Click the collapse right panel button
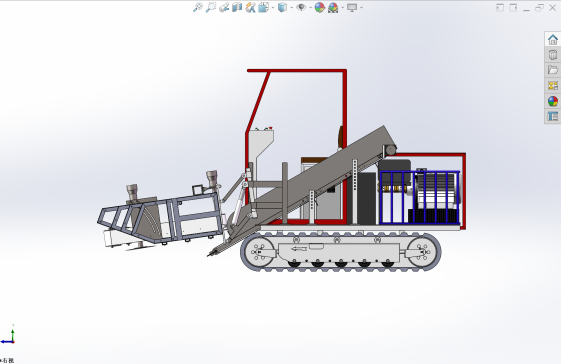 tap(513, 8)
